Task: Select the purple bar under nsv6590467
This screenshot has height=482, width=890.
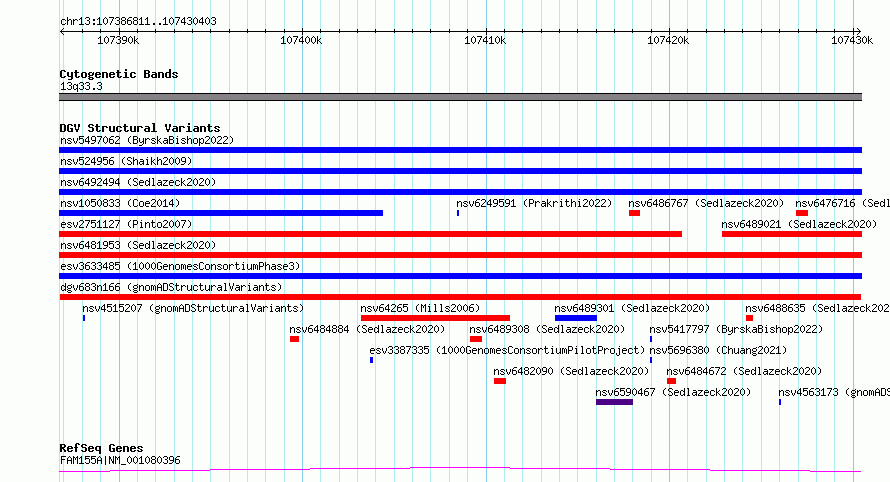Action: (614, 402)
